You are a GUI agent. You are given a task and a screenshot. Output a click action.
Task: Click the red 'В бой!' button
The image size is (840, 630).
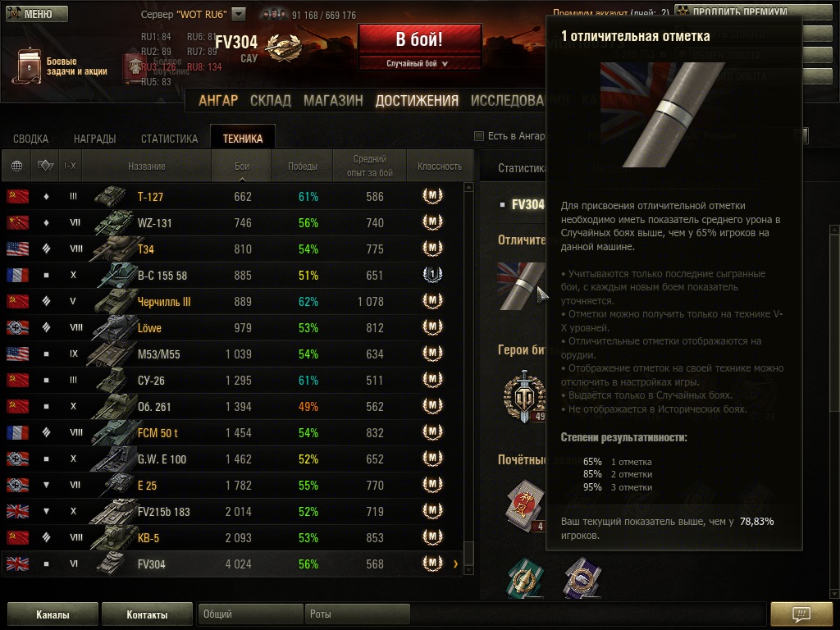pos(419,39)
